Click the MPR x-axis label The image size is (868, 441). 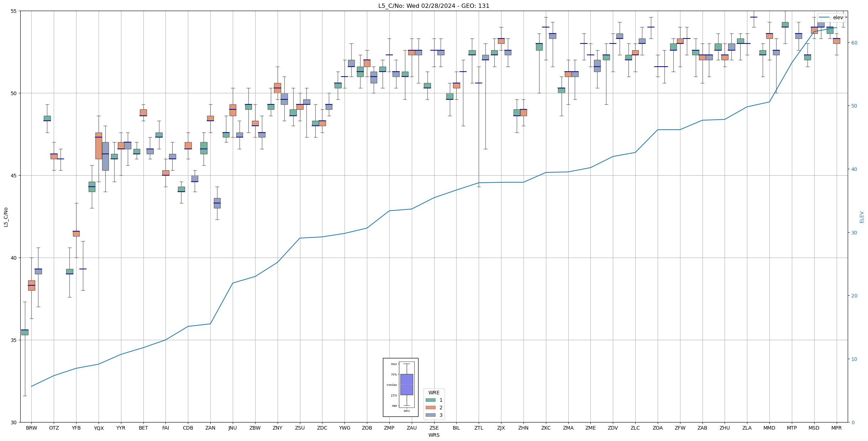tap(837, 428)
